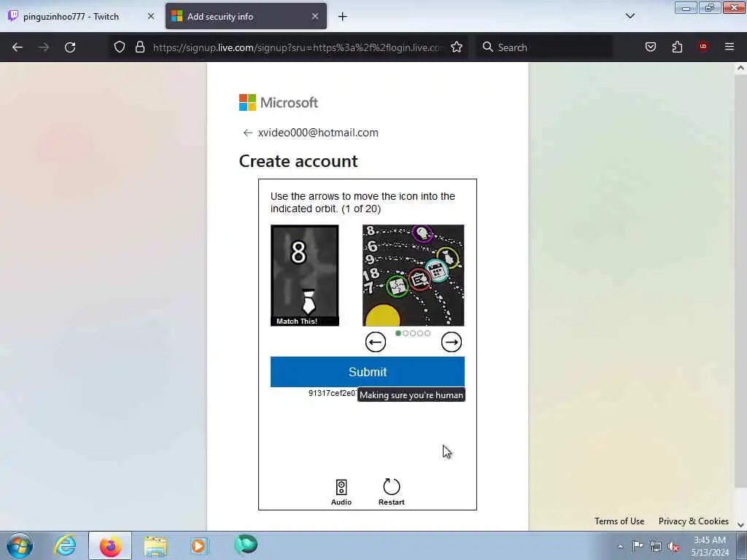
Task: Click the orbit puzzle image
Action: point(413,275)
